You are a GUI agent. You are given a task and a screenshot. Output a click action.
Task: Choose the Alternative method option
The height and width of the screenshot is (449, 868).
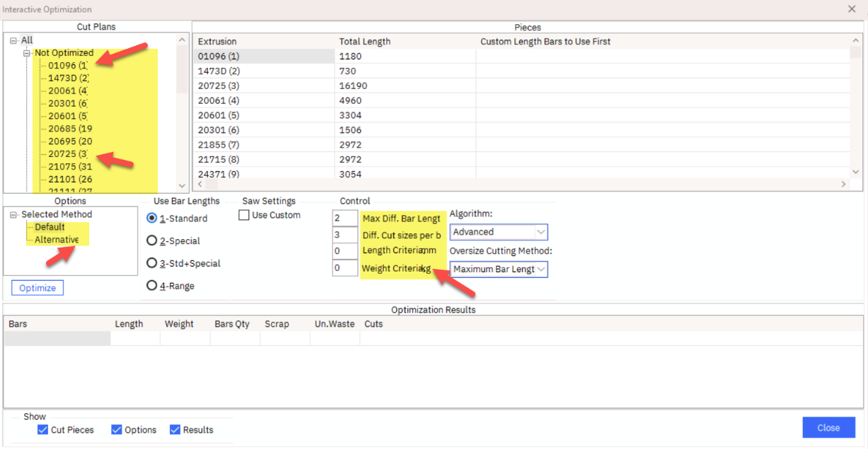point(57,240)
